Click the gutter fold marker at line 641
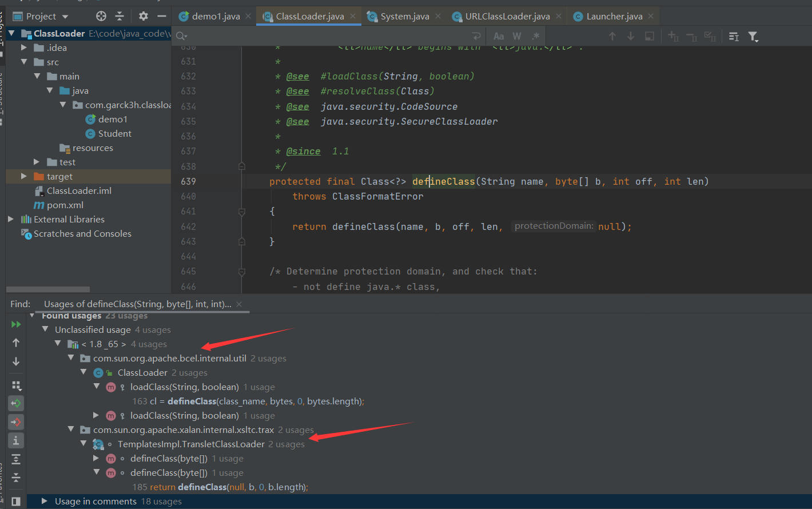Image resolution: width=812 pixels, height=509 pixels. [x=242, y=212]
